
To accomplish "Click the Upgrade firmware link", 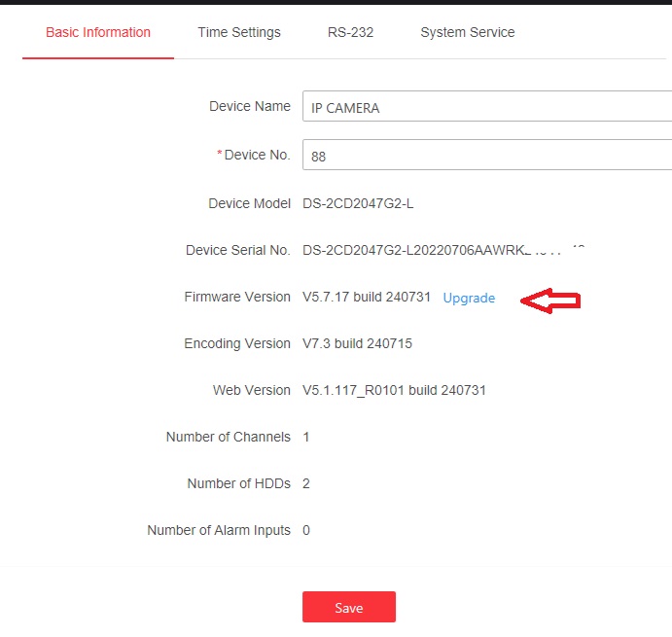I will click(469, 299).
